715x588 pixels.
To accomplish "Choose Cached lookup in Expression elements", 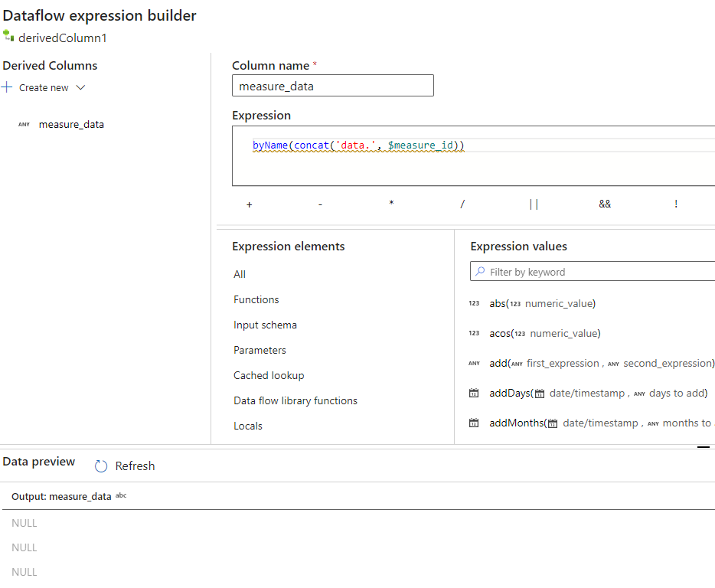I will (269, 375).
